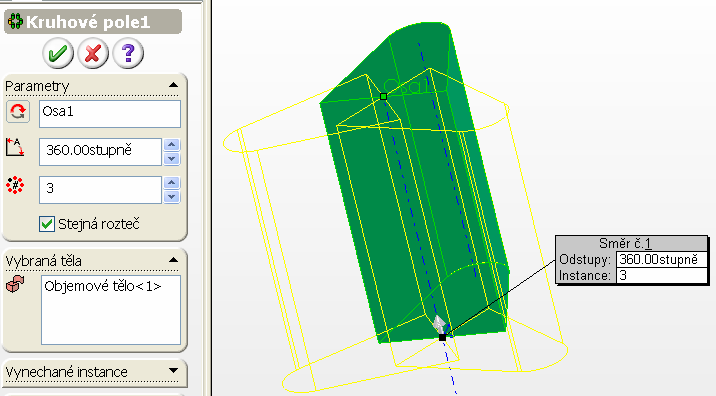Collapse the Vybraná těla section

173,260
